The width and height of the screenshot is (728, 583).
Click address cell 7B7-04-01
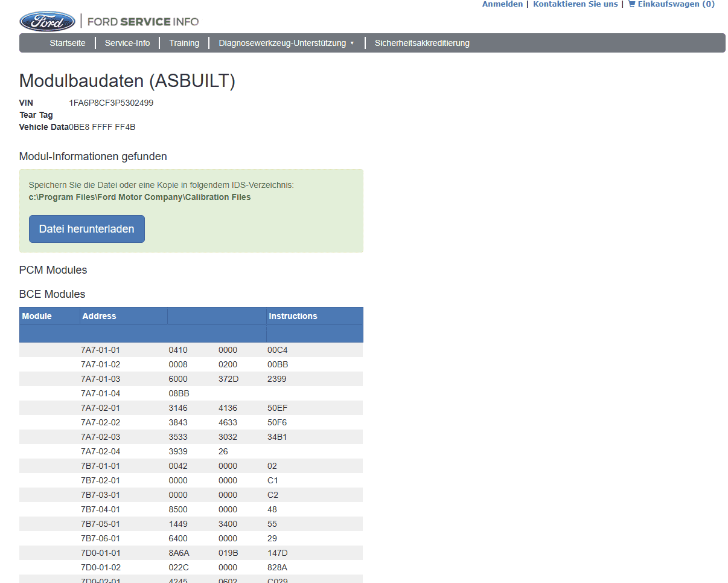(100, 509)
